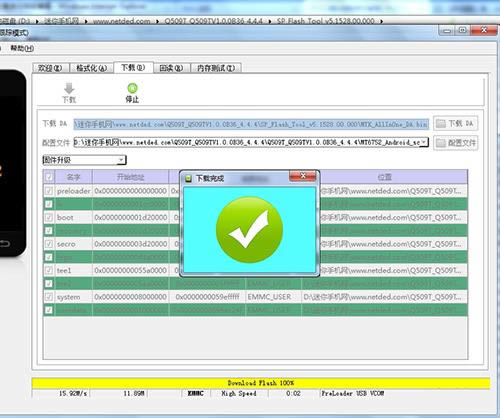Expand the scatter file path dropdown arrow
This screenshot has width=500, height=418.
click(424, 142)
